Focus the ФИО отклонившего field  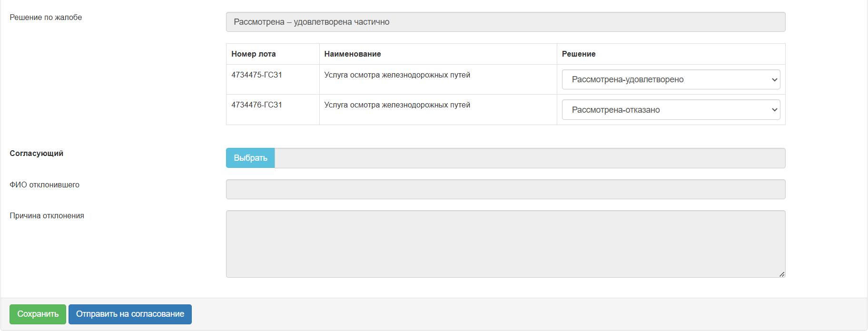(505, 189)
